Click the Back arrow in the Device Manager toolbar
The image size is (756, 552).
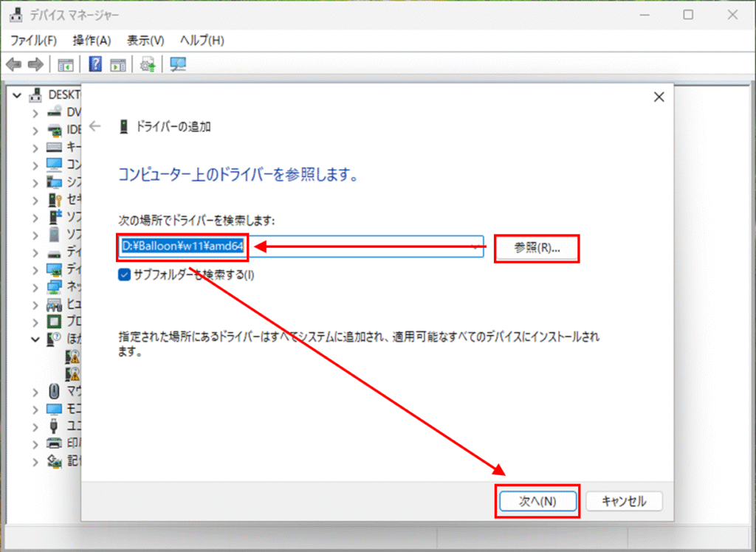13,65
